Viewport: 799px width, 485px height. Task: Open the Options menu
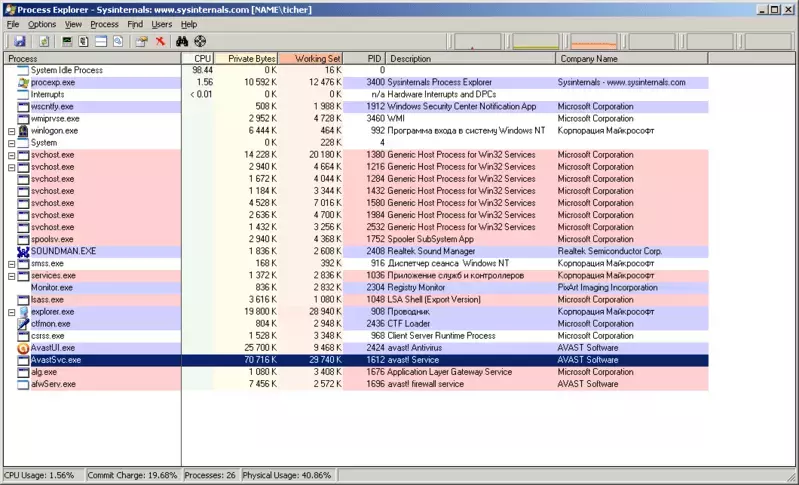tap(42, 24)
